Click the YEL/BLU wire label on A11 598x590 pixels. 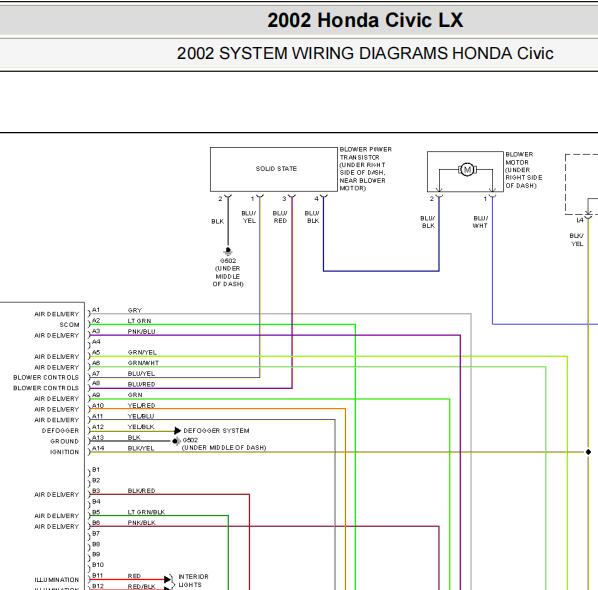pyautogui.click(x=141, y=416)
